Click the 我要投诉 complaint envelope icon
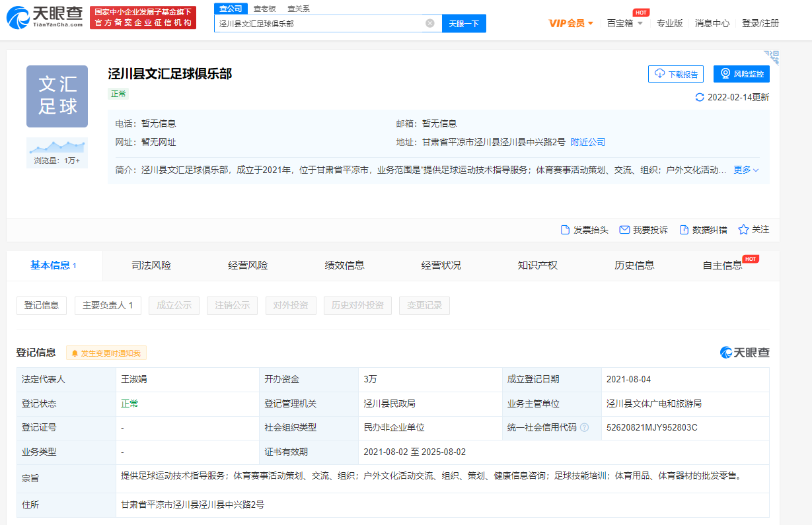This screenshot has width=812, height=525. [624, 229]
